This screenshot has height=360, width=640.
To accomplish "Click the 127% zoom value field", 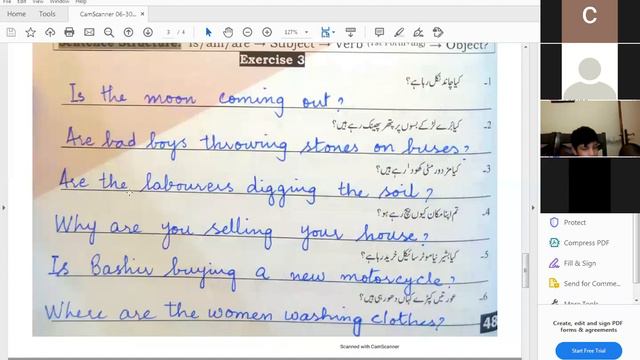I will pos(291,32).
